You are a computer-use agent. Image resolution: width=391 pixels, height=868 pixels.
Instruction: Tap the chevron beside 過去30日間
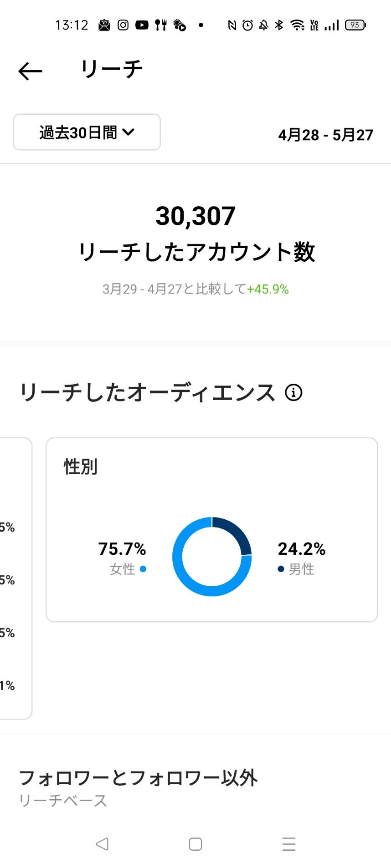[x=129, y=132]
